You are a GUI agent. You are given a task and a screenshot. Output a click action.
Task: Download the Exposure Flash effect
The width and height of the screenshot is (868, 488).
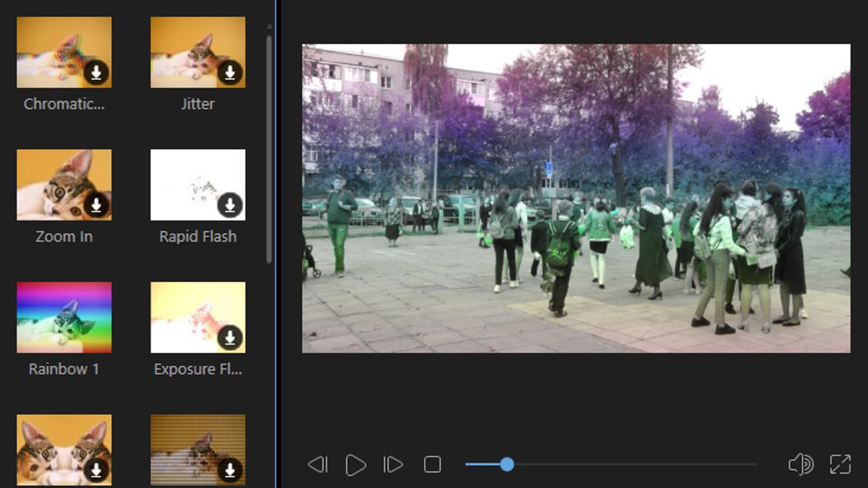point(230,337)
